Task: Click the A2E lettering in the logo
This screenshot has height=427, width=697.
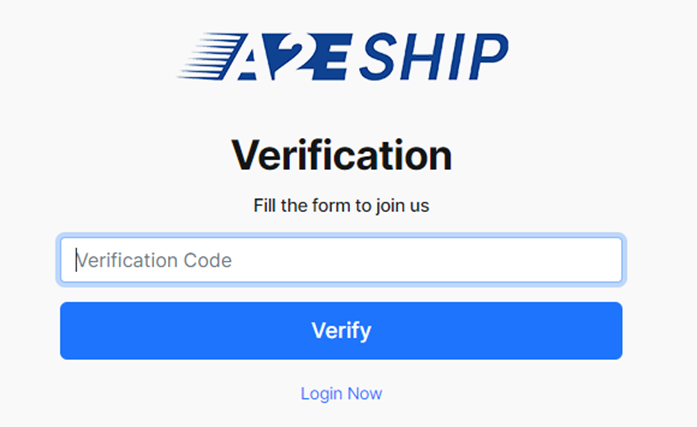Action: tap(290, 57)
